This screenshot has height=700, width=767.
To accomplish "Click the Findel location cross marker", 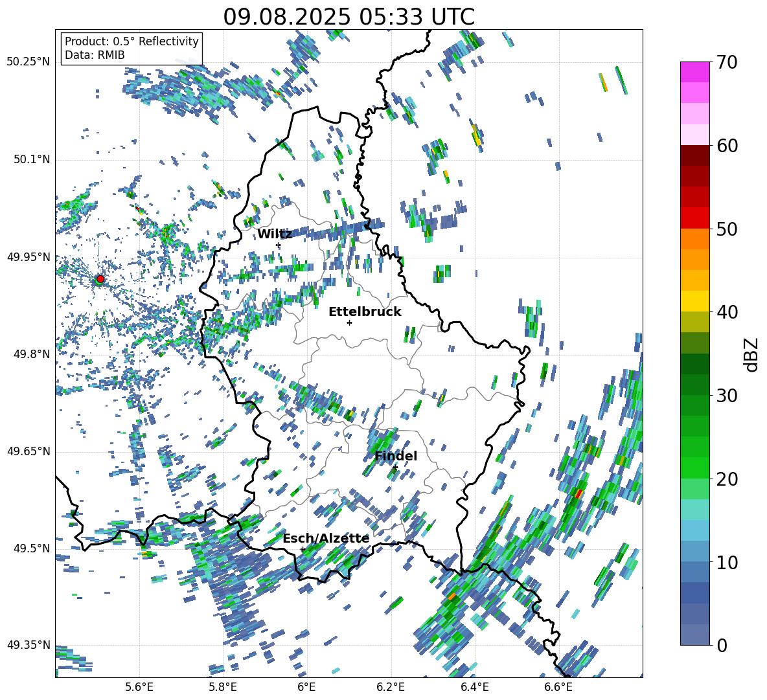I will coord(395,468).
